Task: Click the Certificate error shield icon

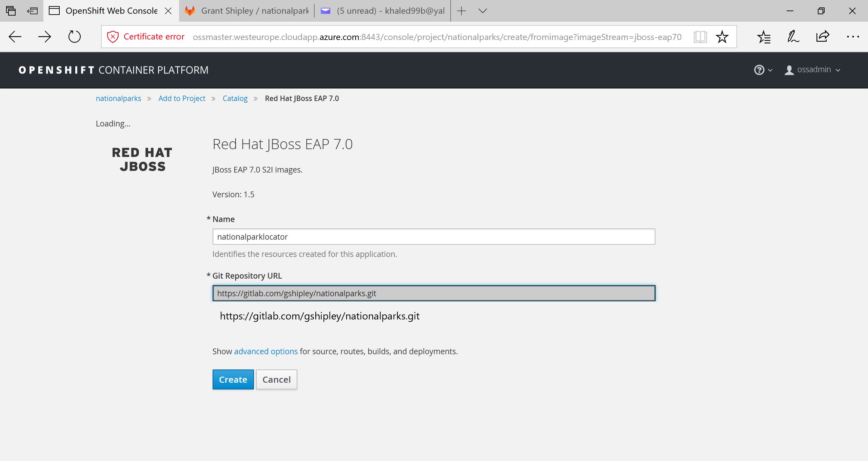Action: pyautogui.click(x=113, y=37)
